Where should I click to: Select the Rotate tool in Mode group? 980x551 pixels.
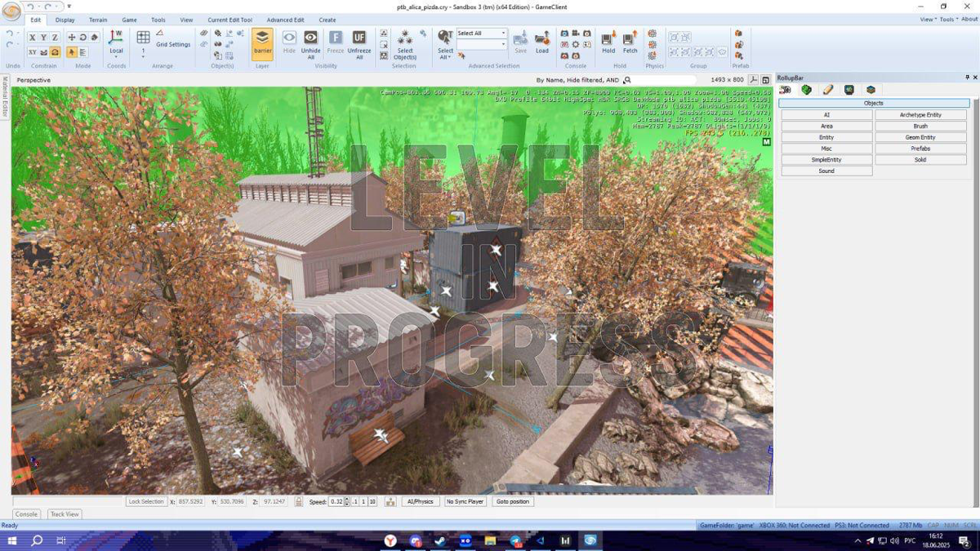click(83, 38)
